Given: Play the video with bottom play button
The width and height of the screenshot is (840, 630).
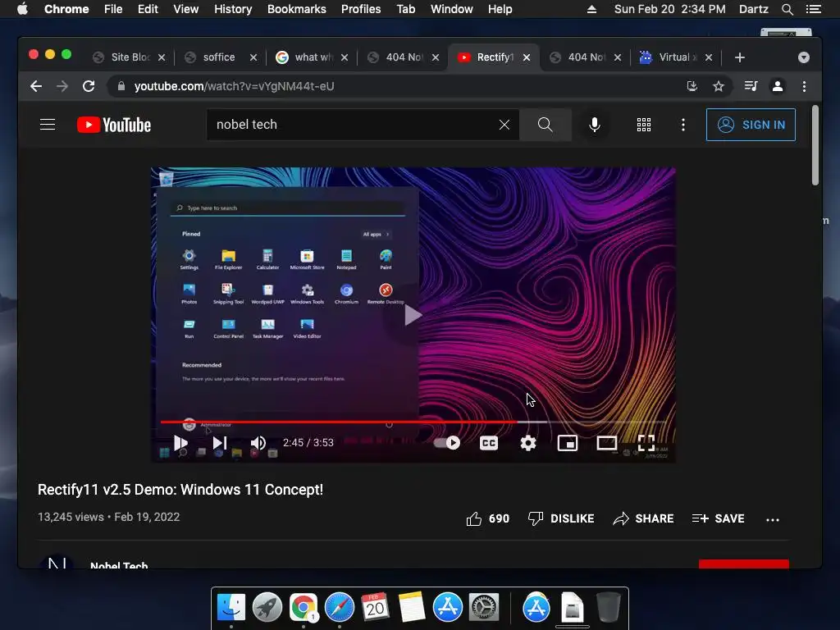Looking at the screenshot, I should click(180, 443).
